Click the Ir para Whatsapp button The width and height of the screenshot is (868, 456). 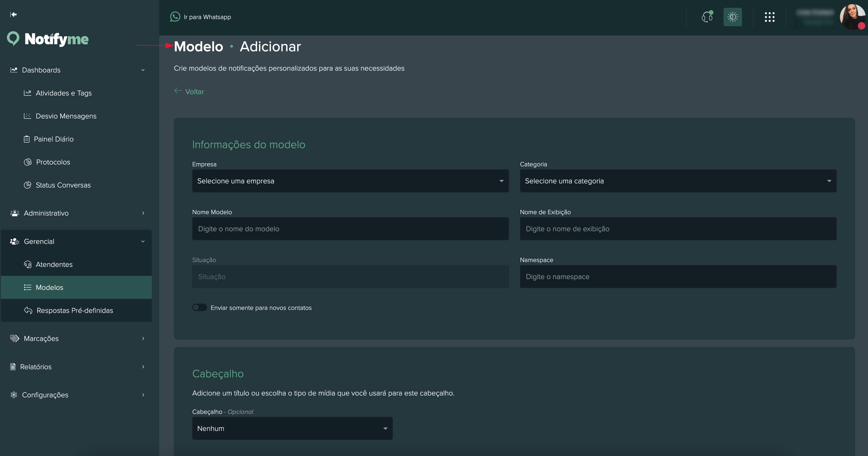coord(201,17)
